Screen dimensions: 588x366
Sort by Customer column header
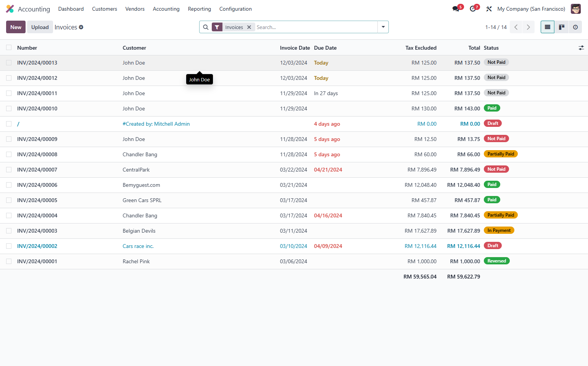pyautogui.click(x=134, y=48)
